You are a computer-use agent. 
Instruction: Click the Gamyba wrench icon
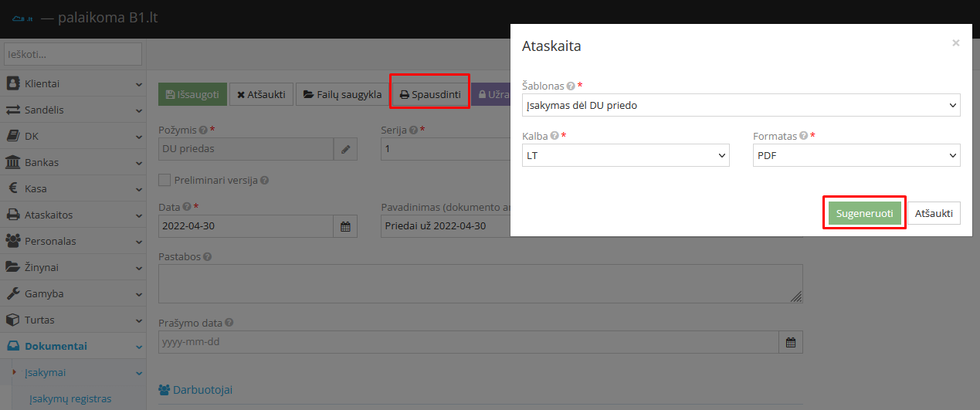click(x=12, y=293)
